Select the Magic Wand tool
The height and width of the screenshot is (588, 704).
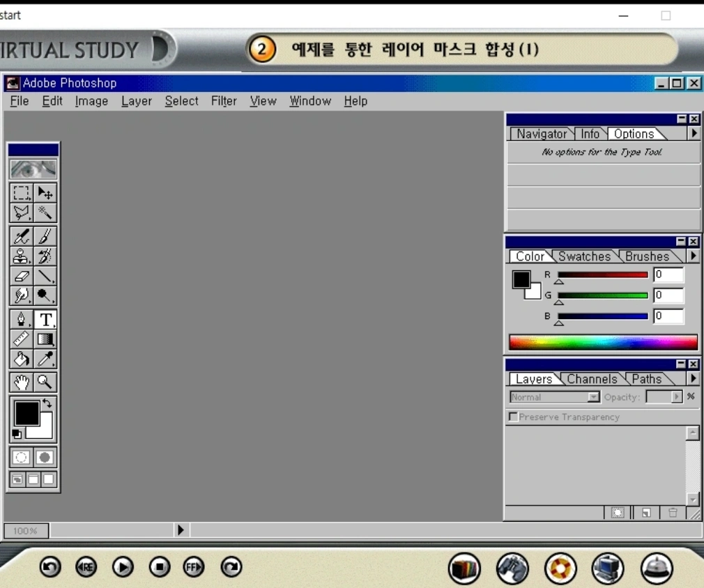[x=45, y=212]
